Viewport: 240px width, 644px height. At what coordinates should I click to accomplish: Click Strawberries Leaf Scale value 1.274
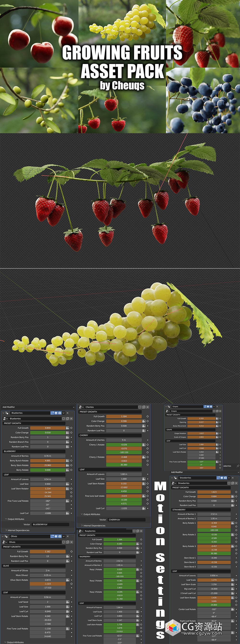214,580
